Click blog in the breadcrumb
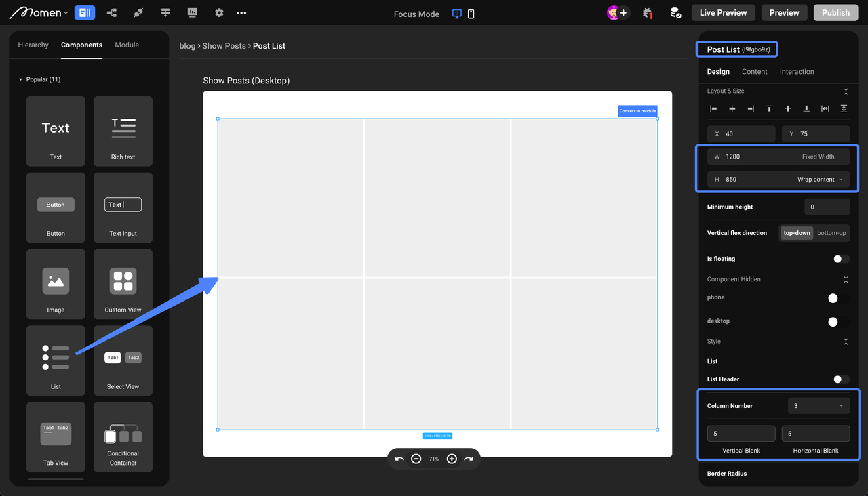 pos(187,46)
